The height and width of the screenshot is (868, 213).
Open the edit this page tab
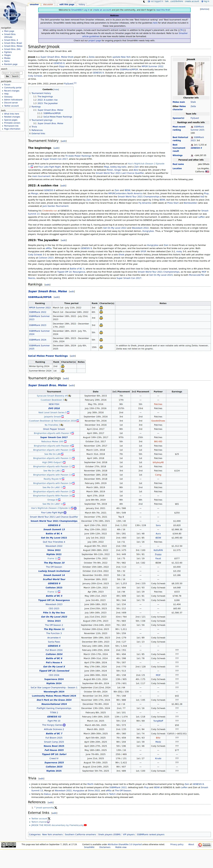click(x=67, y=4)
